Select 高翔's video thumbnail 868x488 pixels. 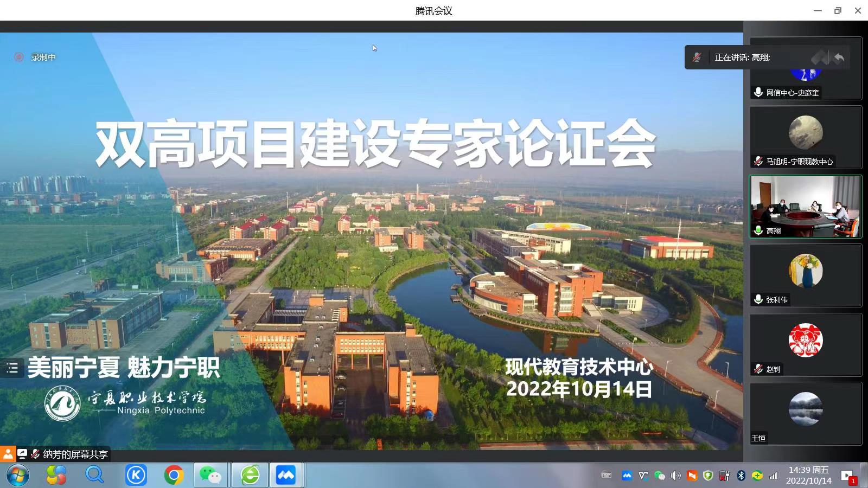click(806, 207)
